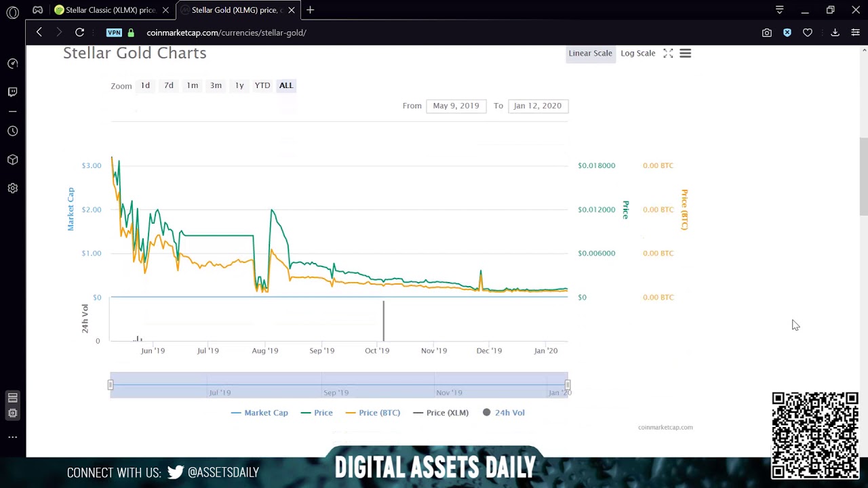This screenshot has height=488, width=868.
Task: Click the $0.018000 price axis label
Action: tap(596, 165)
